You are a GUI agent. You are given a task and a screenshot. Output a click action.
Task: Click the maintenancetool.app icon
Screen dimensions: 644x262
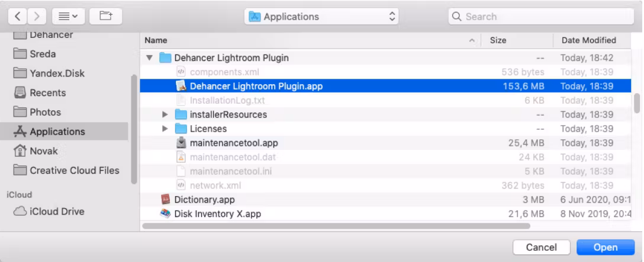pyautogui.click(x=181, y=143)
